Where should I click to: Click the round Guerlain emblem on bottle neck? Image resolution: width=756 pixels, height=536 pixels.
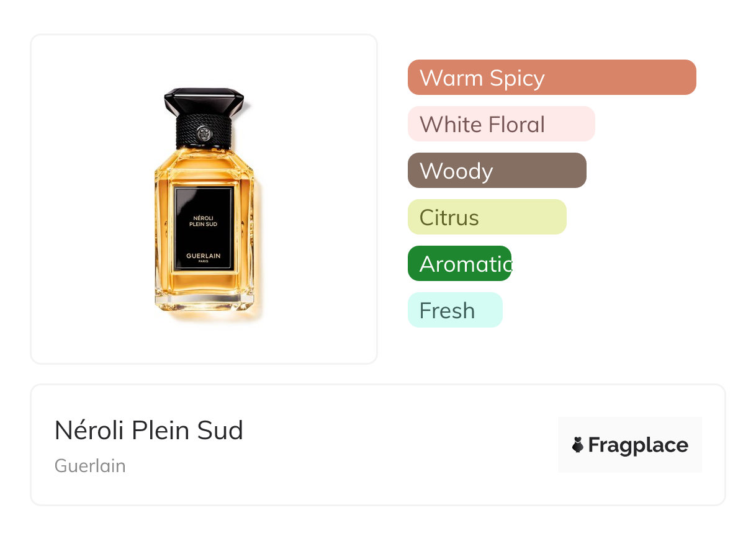pos(204,133)
